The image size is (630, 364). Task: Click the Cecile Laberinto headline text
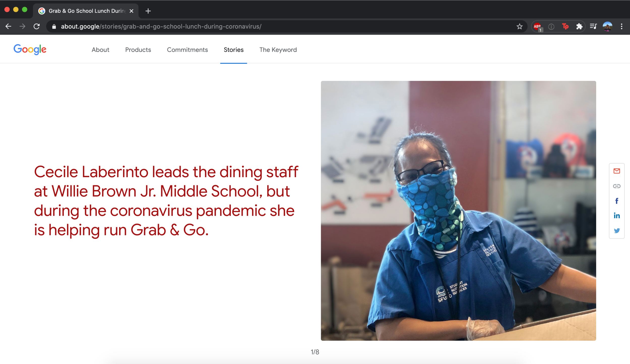pos(166,201)
